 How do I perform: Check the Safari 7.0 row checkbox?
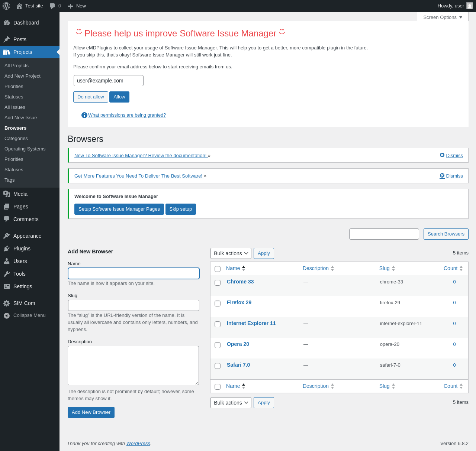(218, 366)
